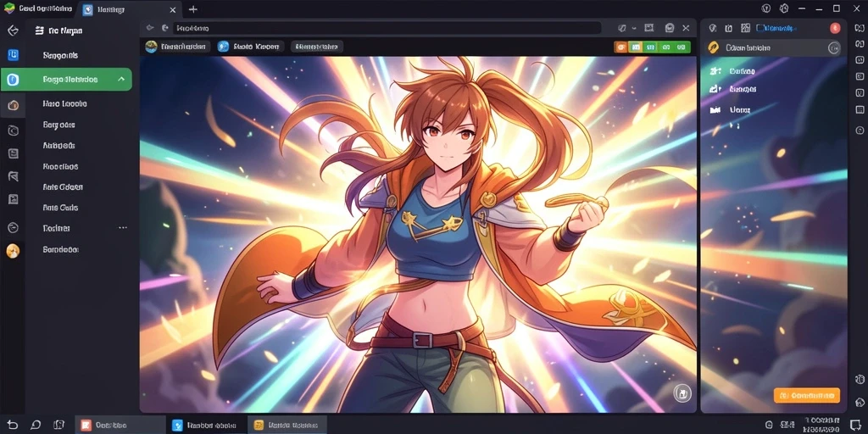The image size is (868, 434).
Task: Collapse the green highlighted sidebar section
Action: 121,79
